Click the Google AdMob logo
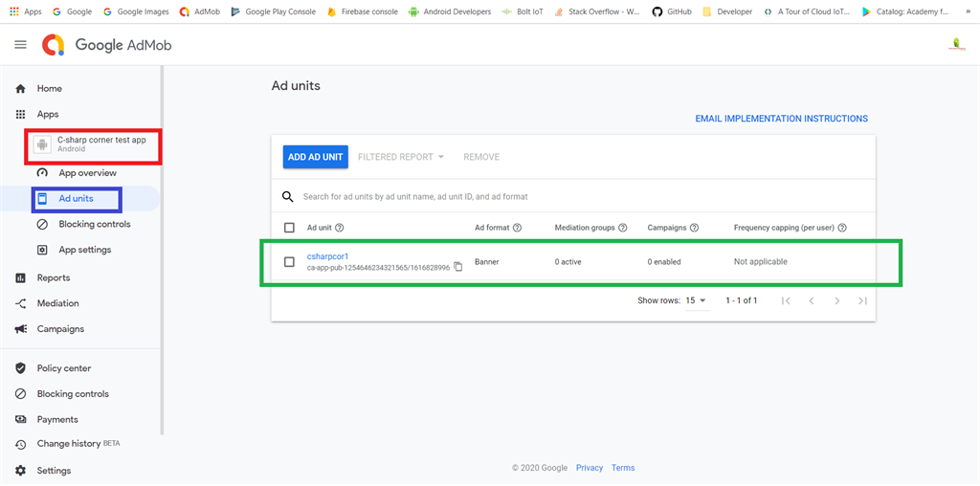This screenshot has height=486, width=980. [x=107, y=45]
